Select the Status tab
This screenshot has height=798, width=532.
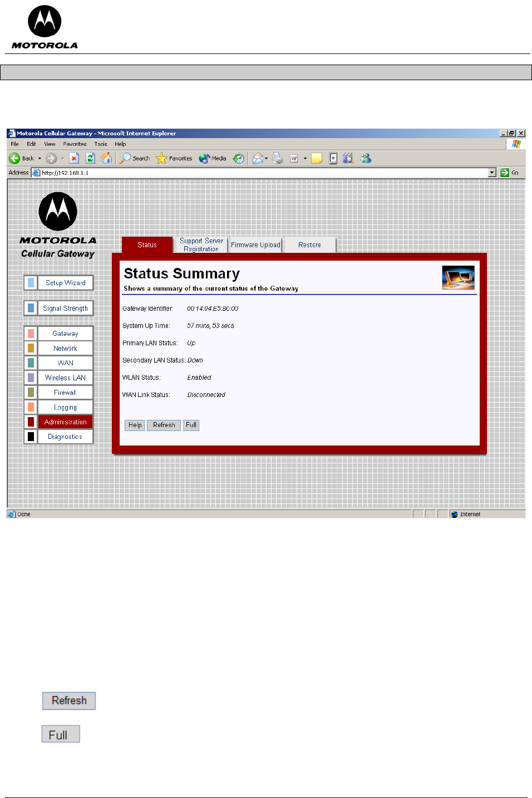(x=147, y=245)
